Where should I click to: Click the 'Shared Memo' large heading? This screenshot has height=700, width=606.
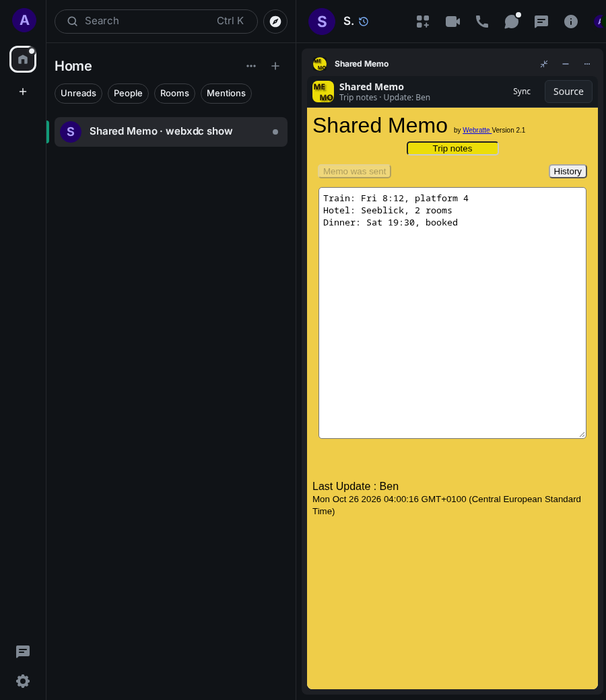[380, 125]
